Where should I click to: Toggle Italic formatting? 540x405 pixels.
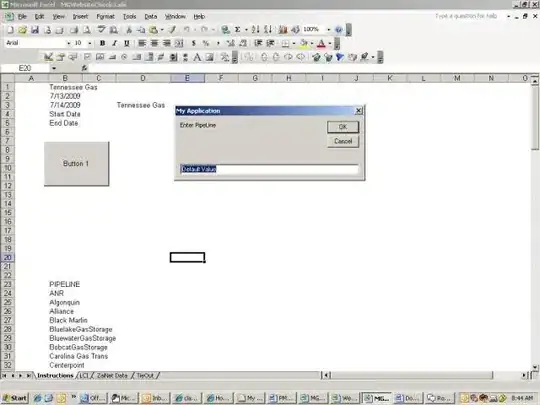point(114,43)
